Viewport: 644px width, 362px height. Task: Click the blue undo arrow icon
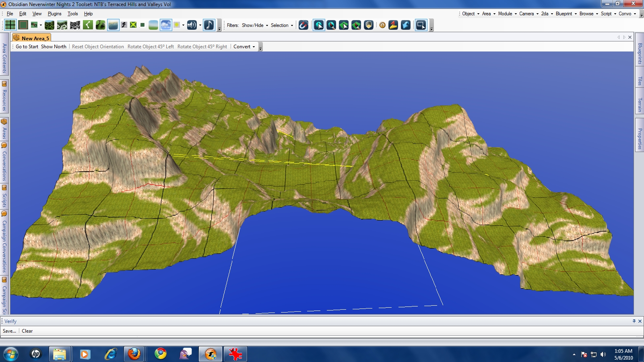pyautogui.click(x=406, y=25)
